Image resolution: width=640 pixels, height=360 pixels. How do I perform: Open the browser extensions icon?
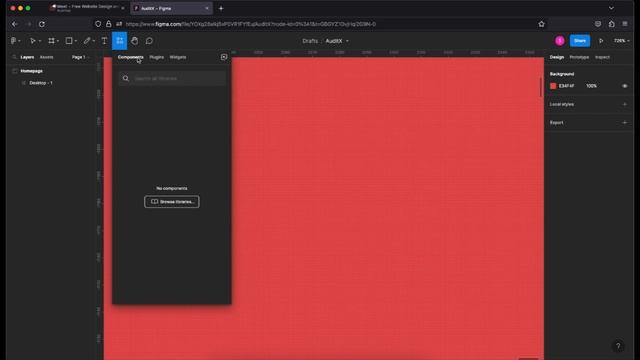click(x=611, y=24)
